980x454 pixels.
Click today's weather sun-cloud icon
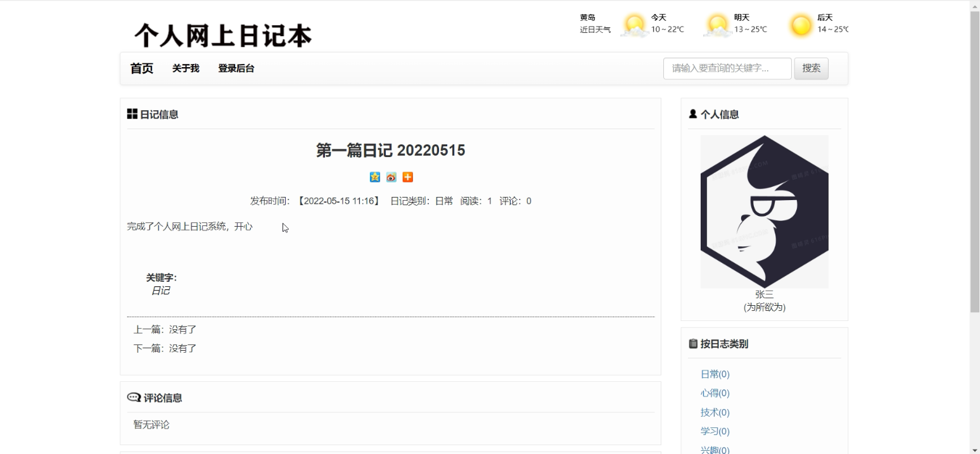click(x=633, y=25)
